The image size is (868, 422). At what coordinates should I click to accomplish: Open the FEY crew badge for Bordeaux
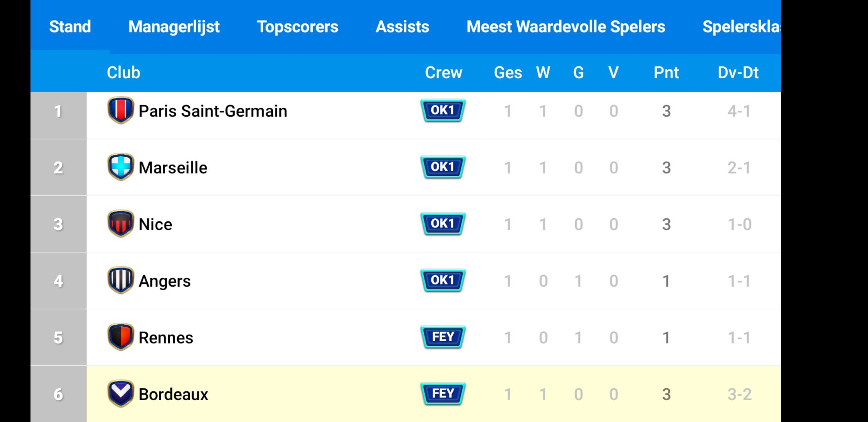pos(443,393)
